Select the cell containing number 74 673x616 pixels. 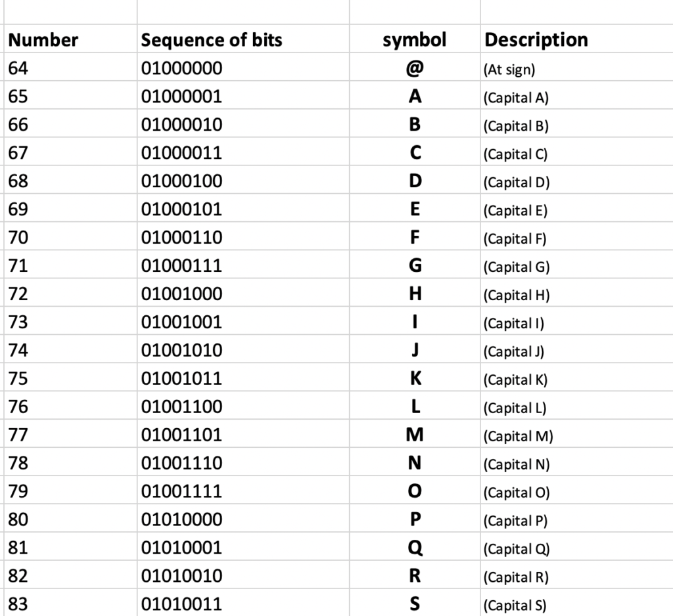18,351
